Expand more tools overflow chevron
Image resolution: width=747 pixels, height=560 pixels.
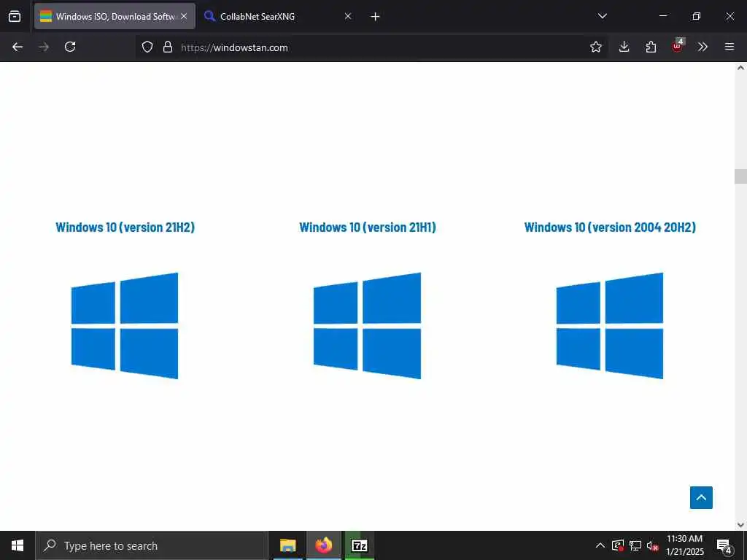[x=703, y=47]
